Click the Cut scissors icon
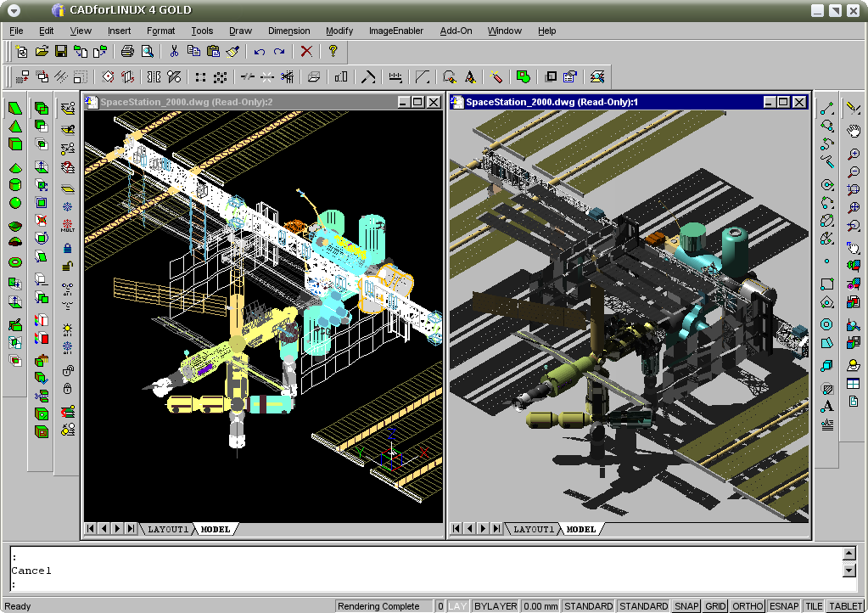The image size is (868, 613). [174, 52]
